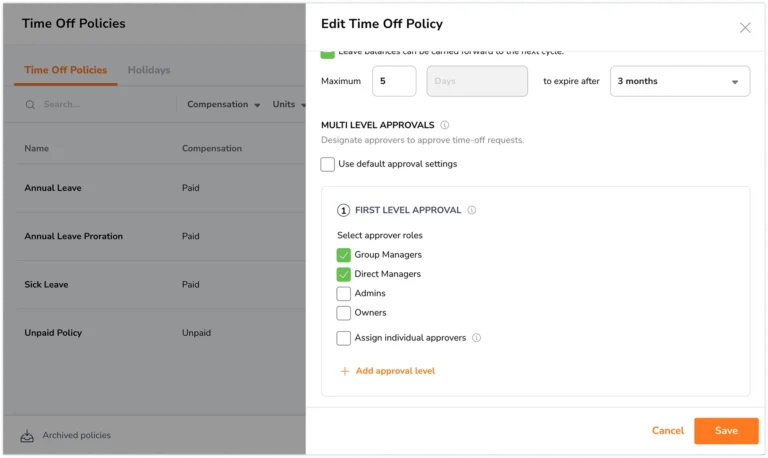This screenshot has height=458, width=768.
Task: Uncheck the Group Managers checkbox
Action: click(343, 255)
